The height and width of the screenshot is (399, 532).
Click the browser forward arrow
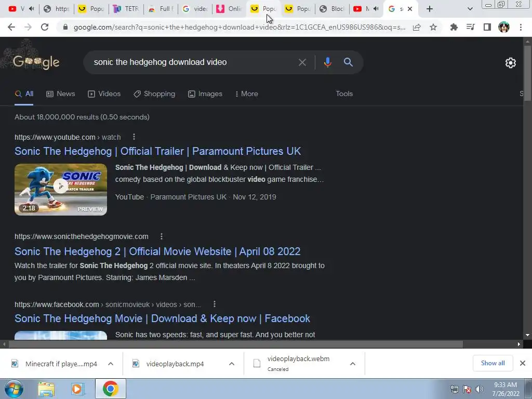coord(28,27)
